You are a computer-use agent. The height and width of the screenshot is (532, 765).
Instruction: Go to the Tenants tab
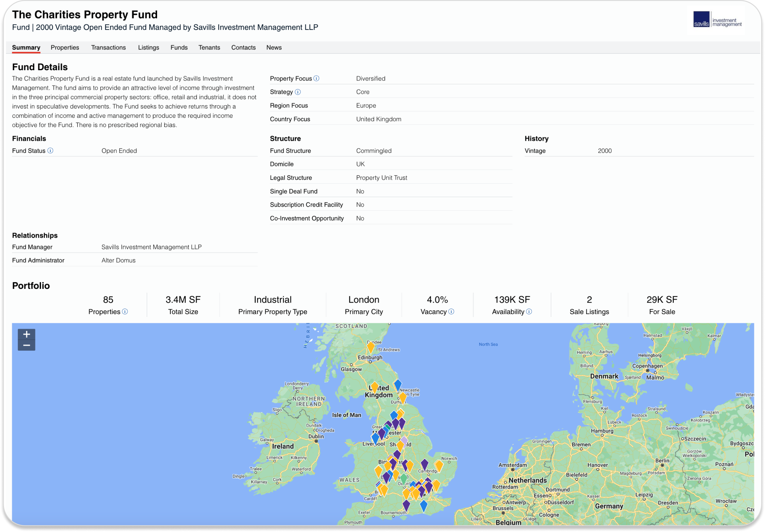pyautogui.click(x=209, y=48)
